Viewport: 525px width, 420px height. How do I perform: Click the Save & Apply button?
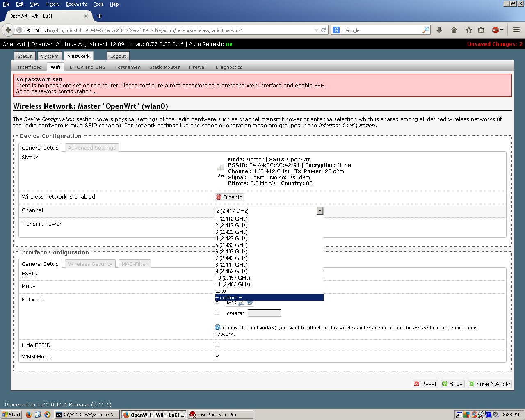(x=489, y=384)
